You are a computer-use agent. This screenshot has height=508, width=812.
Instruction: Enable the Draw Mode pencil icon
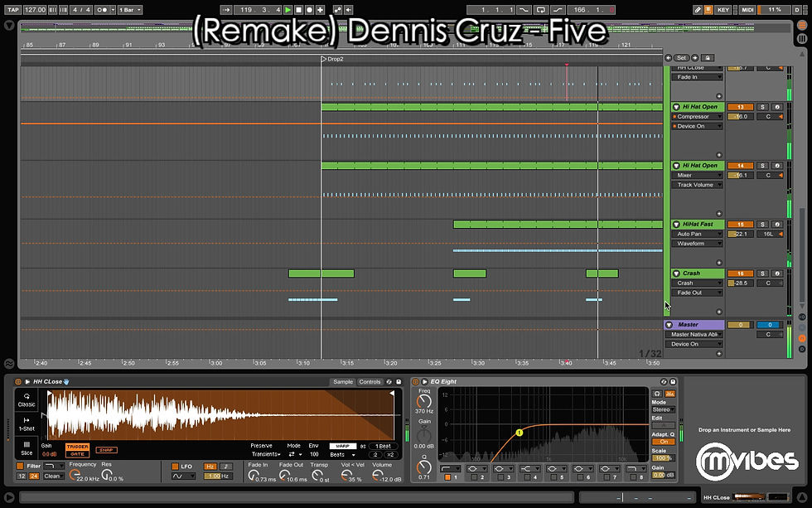pos(697,10)
